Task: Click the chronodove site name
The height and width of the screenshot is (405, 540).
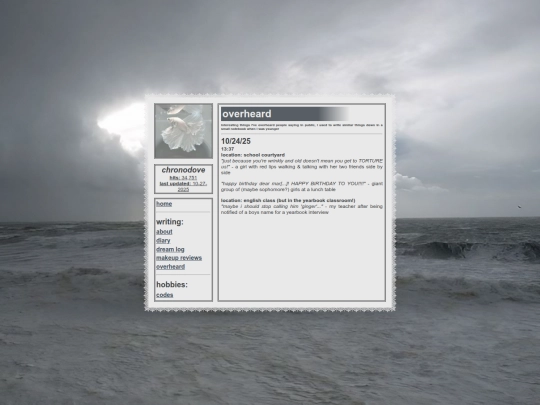Action: [x=183, y=170]
